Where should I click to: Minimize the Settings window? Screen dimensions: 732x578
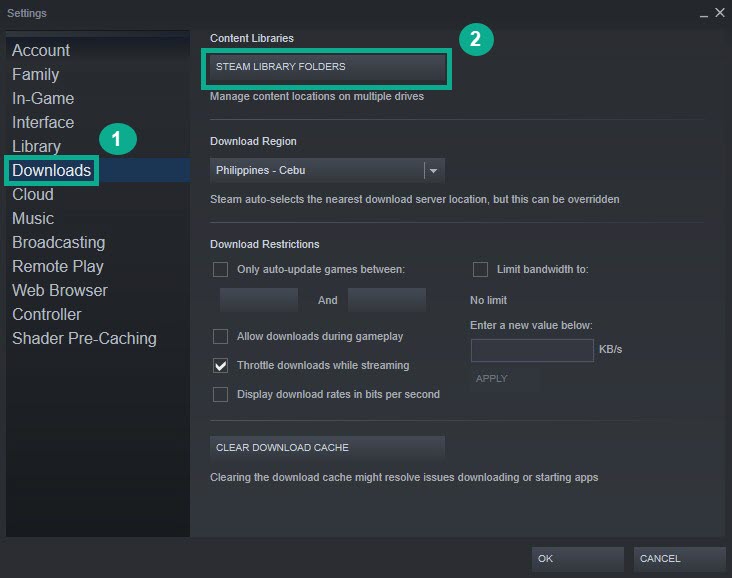coord(704,14)
